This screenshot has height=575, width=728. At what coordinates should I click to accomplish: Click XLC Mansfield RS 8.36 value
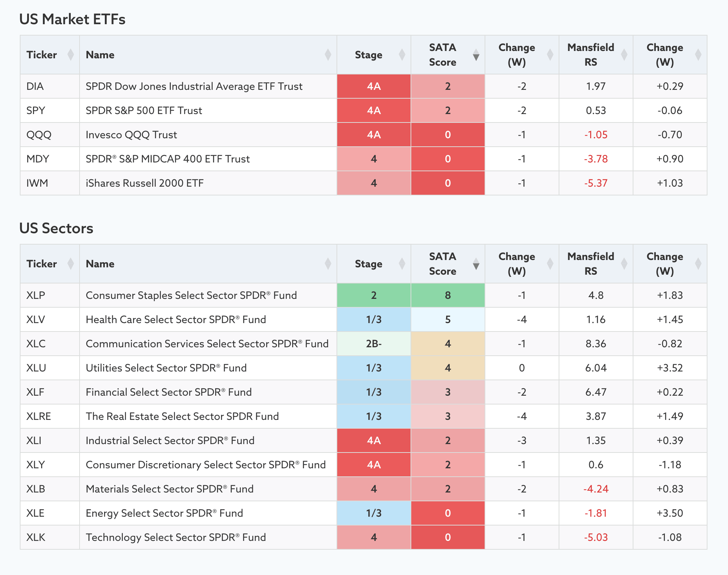click(x=596, y=344)
